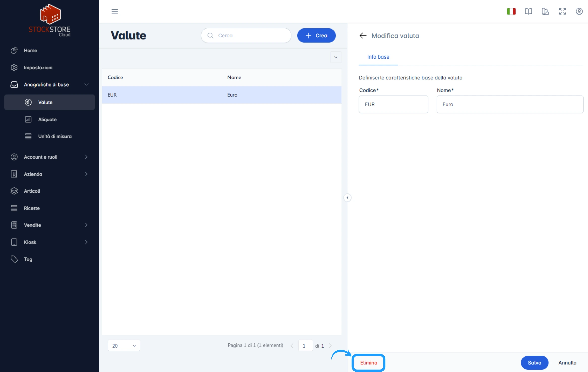This screenshot has width=588, height=372.
Task: Click the Vendite calculator icon
Action: tap(14, 225)
